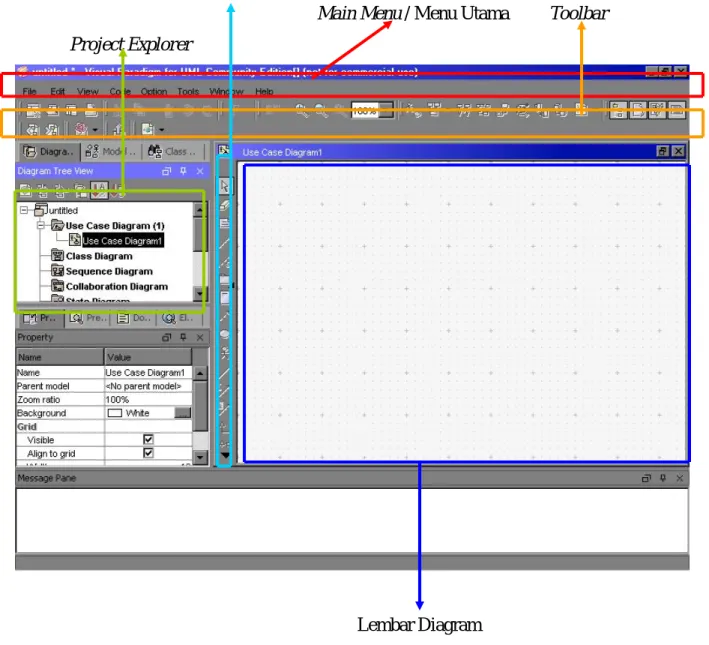
Task: Select the actor stick-figure tool
Action: pyautogui.click(x=225, y=353)
